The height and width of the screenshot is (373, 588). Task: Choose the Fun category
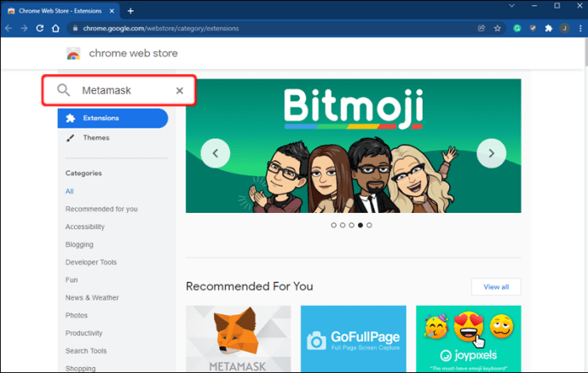coord(72,279)
